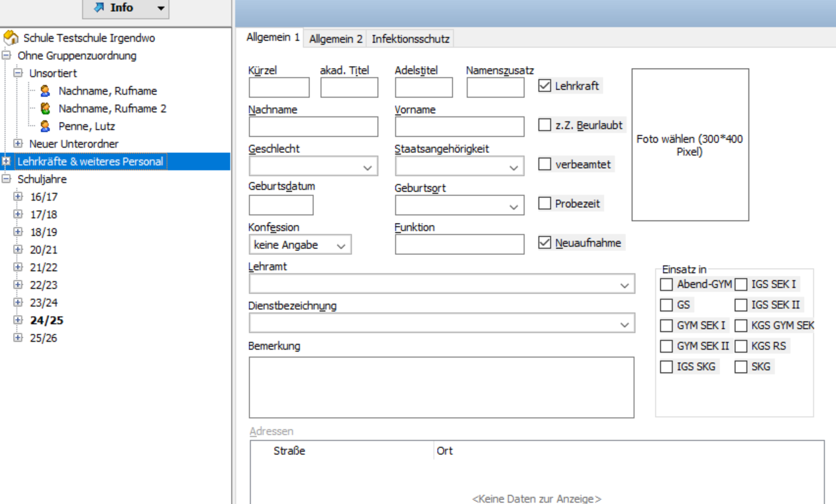Screen dimensions: 836x504
Task: Expand the 24/25 school year node
Action: [18, 320]
